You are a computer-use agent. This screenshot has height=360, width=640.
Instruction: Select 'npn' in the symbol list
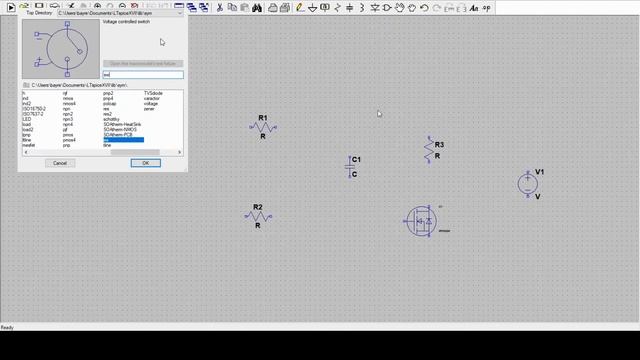tap(67, 109)
